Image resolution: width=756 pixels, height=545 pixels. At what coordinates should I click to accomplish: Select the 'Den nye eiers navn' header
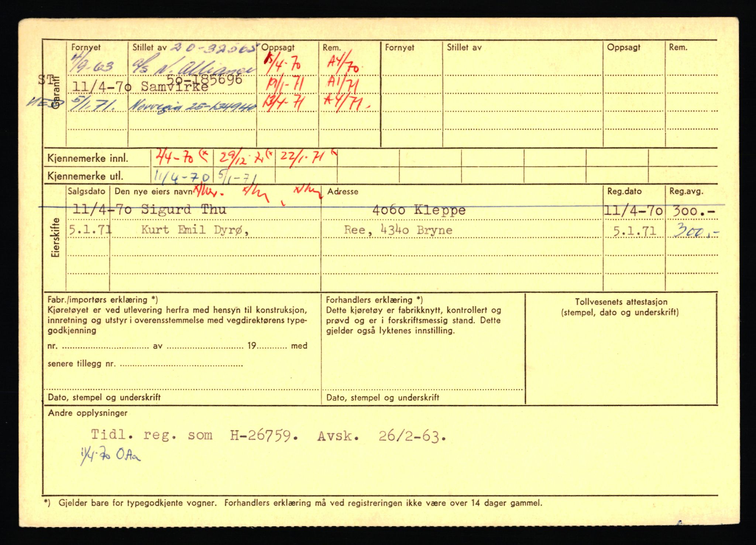tap(153, 192)
